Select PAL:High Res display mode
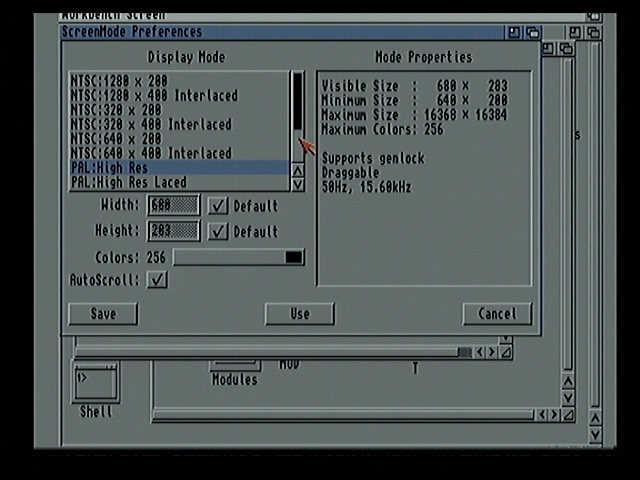 pos(180,167)
